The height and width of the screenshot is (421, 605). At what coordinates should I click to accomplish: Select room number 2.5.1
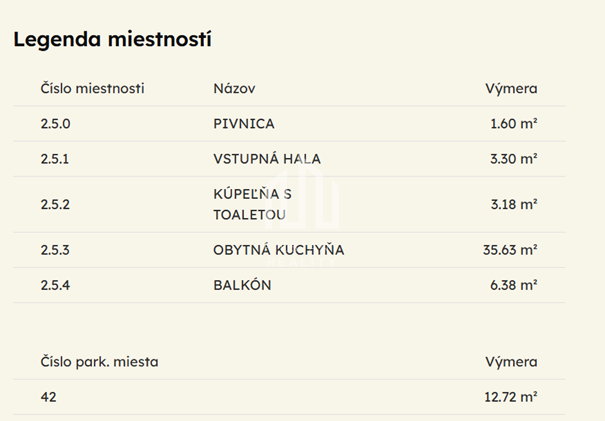point(55,158)
